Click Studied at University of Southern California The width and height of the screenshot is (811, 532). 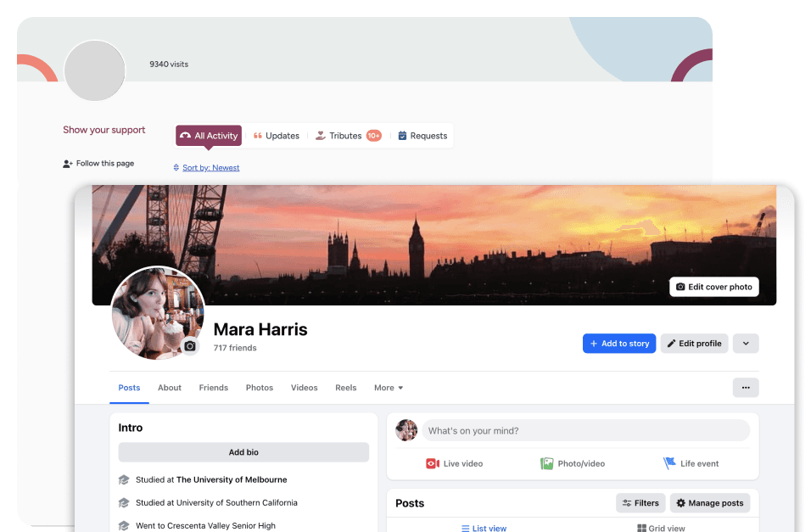(x=216, y=502)
